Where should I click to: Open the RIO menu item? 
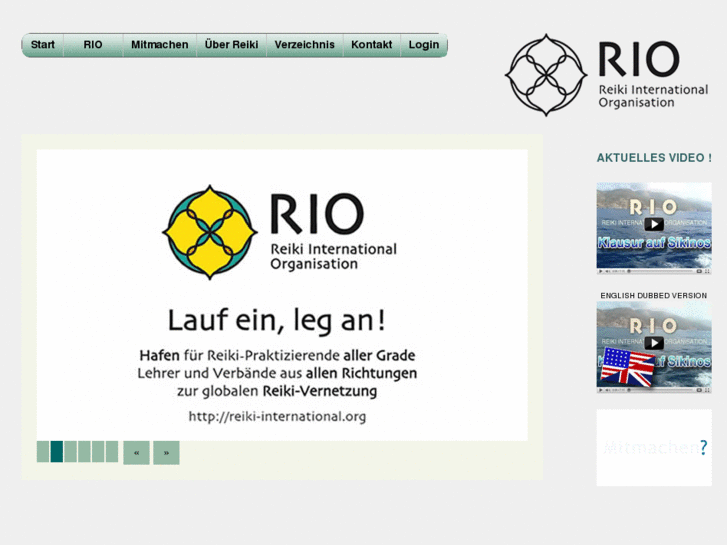pyautogui.click(x=93, y=45)
